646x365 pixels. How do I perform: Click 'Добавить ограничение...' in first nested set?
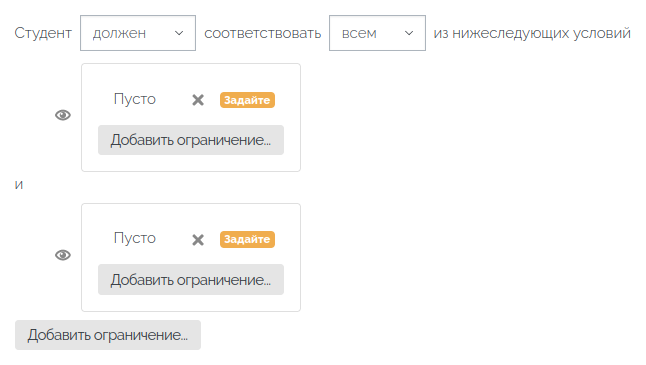tap(191, 140)
